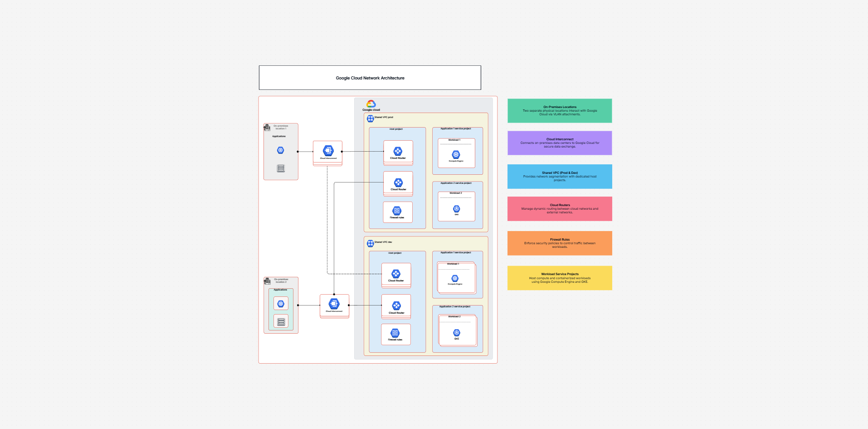Select the pink Cloud Routers legend note
The width and height of the screenshot is (868, 429).
coord(560,209)
